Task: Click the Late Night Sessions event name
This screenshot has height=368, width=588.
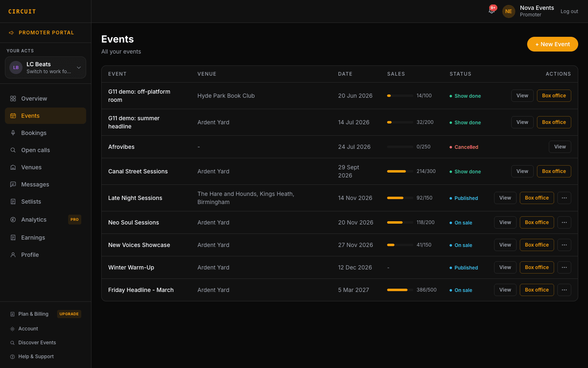Action: coord(135,198)
